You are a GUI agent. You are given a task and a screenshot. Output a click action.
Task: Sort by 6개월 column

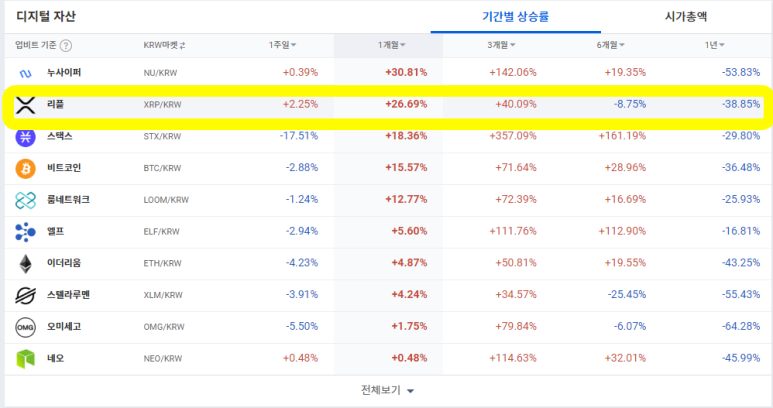(x=610, y=45)
